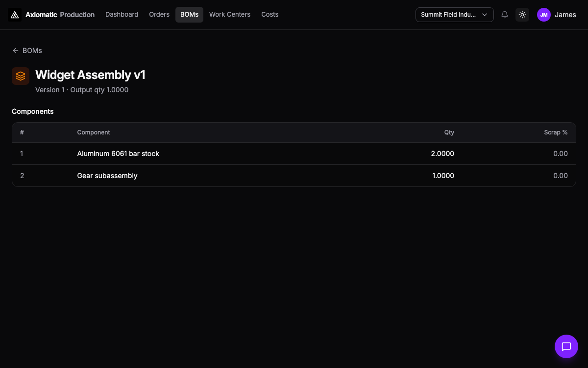Click the Axiomatic triangle logo icon
Image resolution: width=588 pixels, height=368 pixels.
point(15,15)
